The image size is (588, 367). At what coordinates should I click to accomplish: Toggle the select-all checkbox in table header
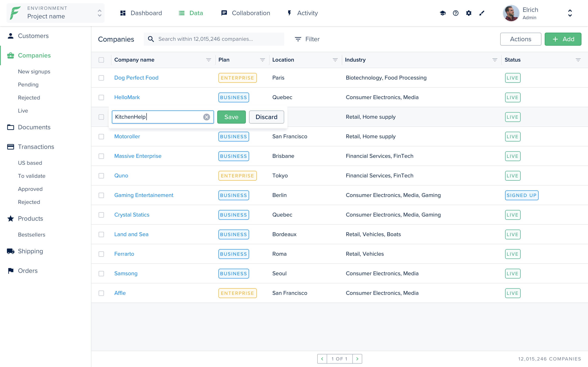(101, 60)
